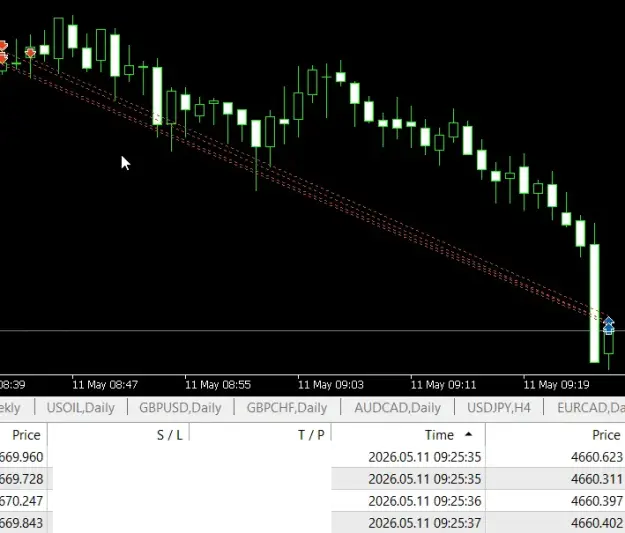Click the red sell arrow near 08:41 candle

[30, 52]
